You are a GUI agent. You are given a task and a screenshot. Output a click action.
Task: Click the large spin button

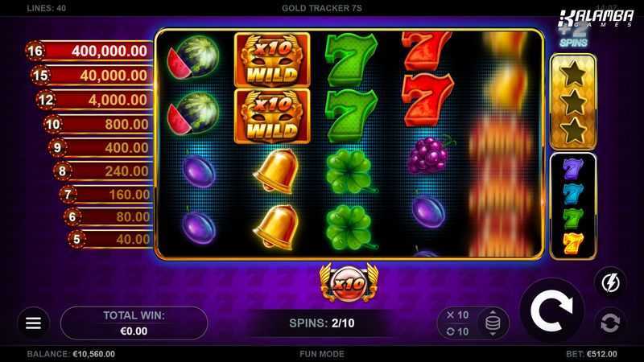pos(551,311)
